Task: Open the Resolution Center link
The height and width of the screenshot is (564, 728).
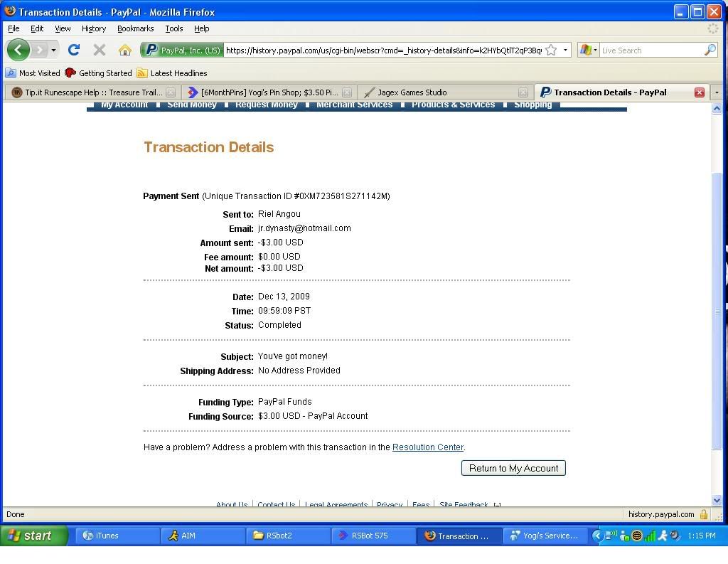Action: (427, 447)
